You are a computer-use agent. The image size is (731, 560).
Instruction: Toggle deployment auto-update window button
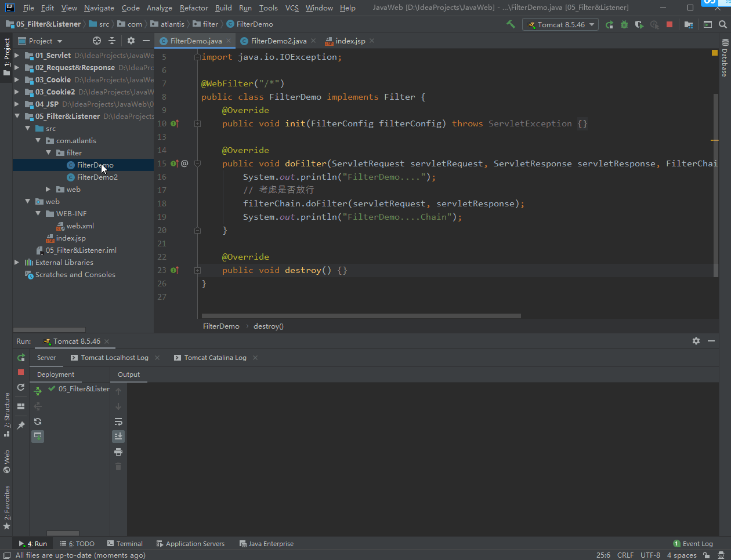(x=38, y=436)
